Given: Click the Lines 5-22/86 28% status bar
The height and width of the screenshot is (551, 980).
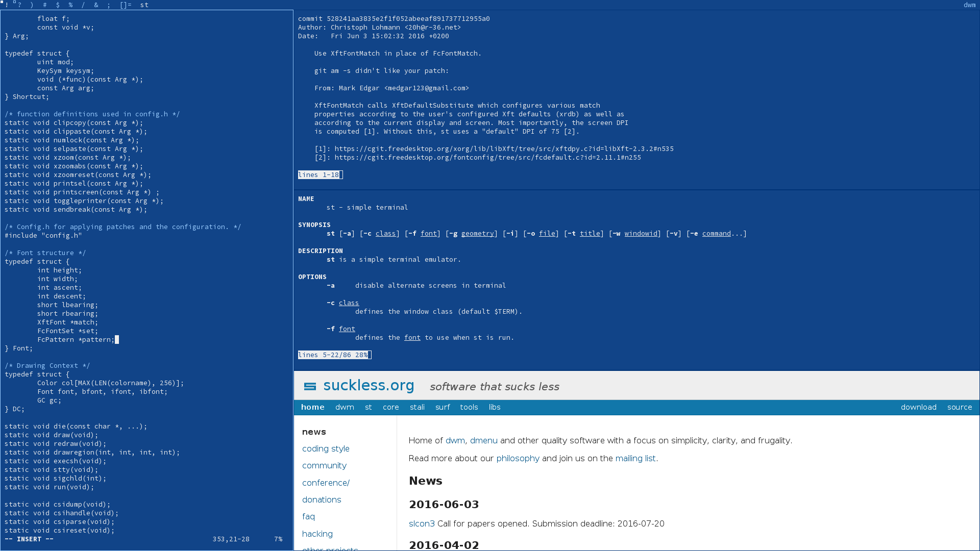Looking at the screenshot, I should tap(334, 355).
